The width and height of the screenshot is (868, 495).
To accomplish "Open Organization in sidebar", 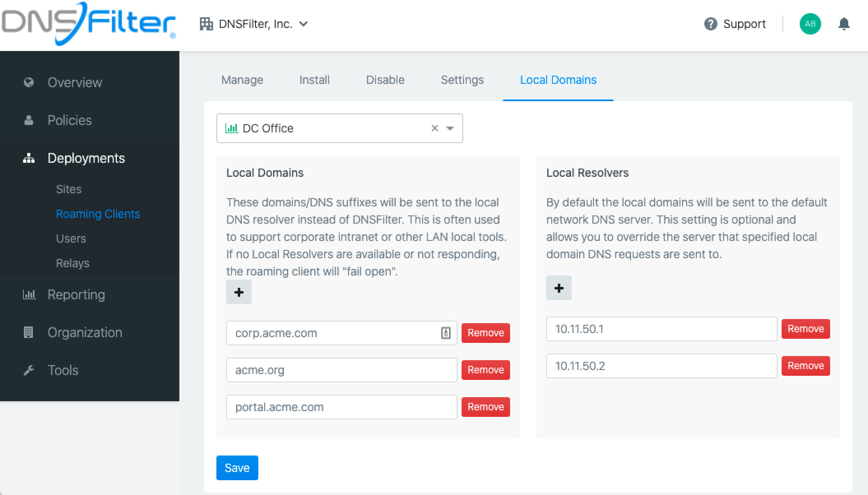I will click(85, 332).
